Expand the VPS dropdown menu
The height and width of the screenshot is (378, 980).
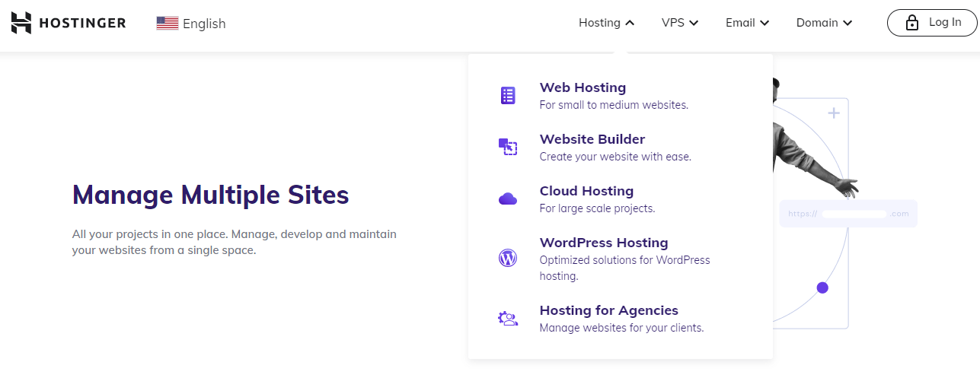[680, 23]
